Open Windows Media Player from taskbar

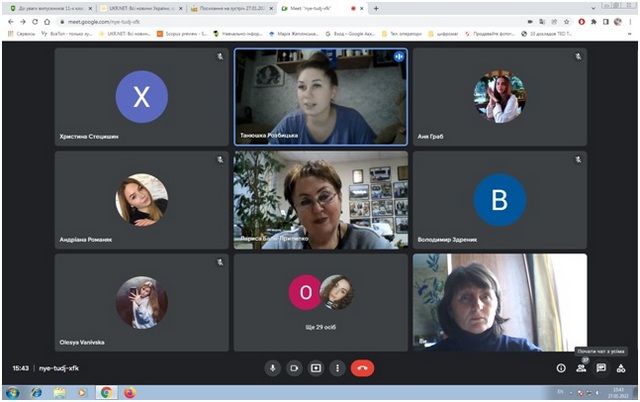tap(82, 393)
